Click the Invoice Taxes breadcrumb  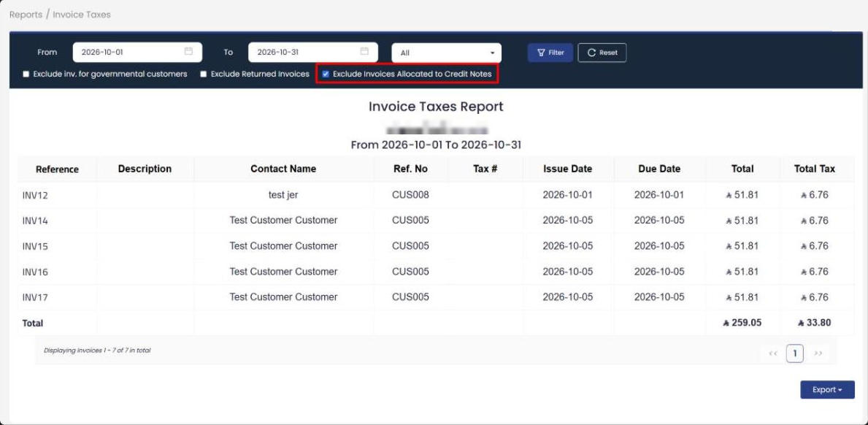point(82,15)
